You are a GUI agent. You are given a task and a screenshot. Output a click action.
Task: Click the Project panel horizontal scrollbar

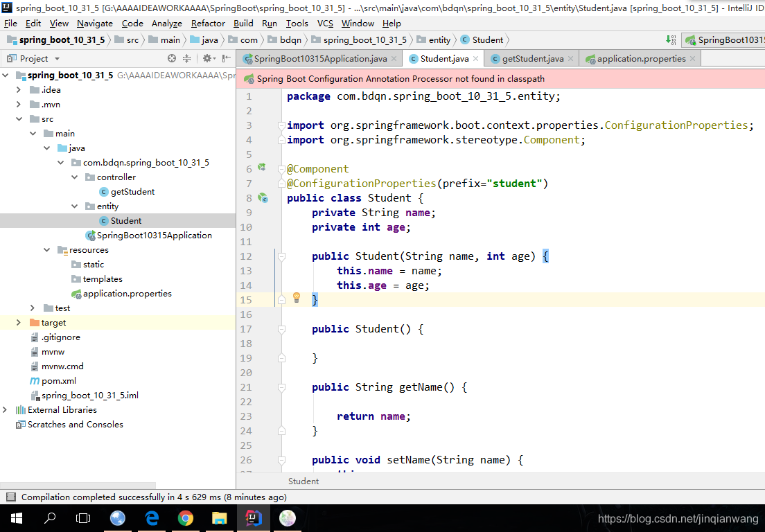tap(78, 485)
